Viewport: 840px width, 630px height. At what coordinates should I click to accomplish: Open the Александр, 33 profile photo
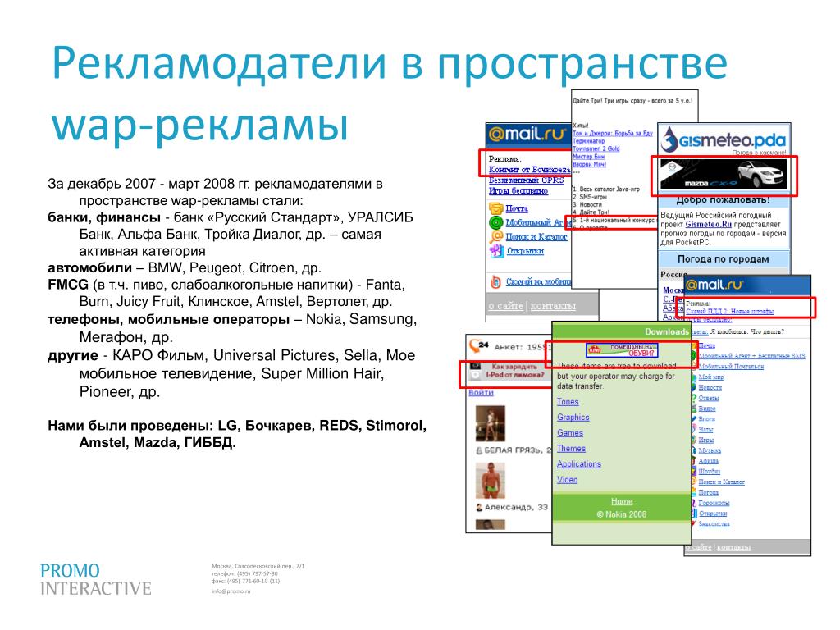point(491,480)
